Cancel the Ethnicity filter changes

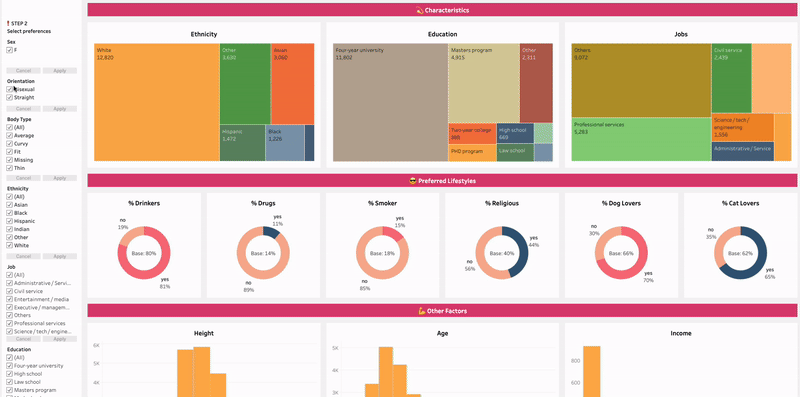[23, 256]
